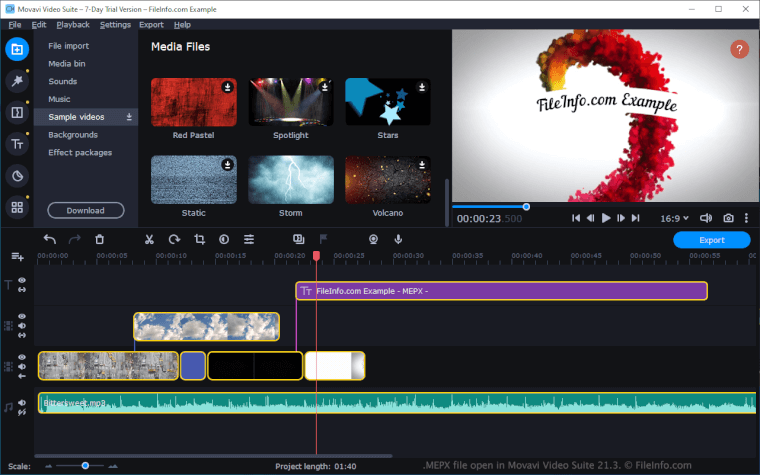The height and width of the screenshot is (475, 760).
Task: Open the Filters magic wand tab
Action: (x=16, y=80)
